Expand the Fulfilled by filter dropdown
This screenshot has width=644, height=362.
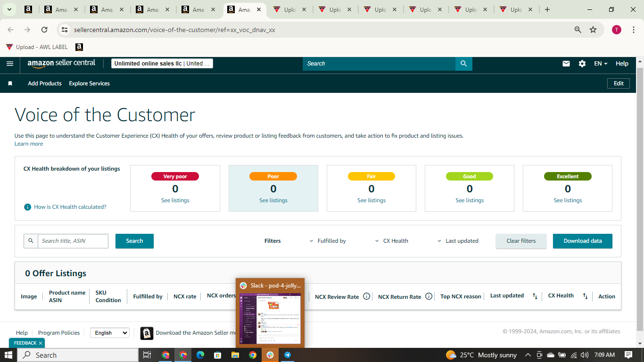tap(328, 241)
